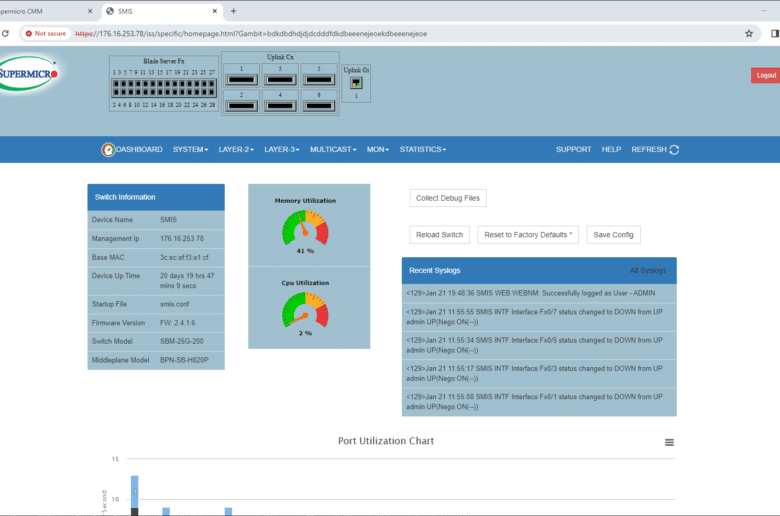Click the Port Utilization Chart title
The image size is (780, 516).
386,441
